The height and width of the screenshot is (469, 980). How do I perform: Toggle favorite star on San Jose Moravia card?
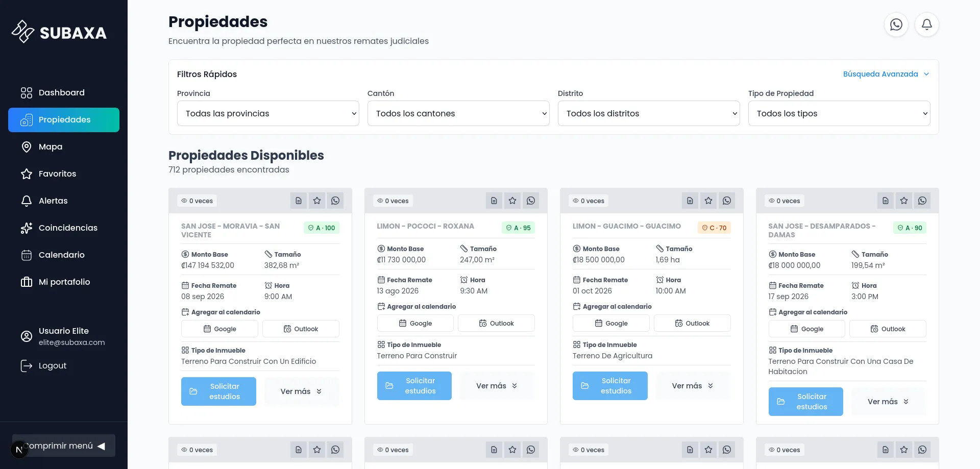click(317, 201)
